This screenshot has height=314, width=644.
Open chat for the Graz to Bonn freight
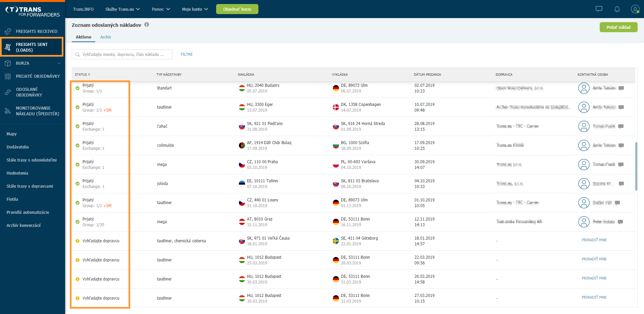620,222
